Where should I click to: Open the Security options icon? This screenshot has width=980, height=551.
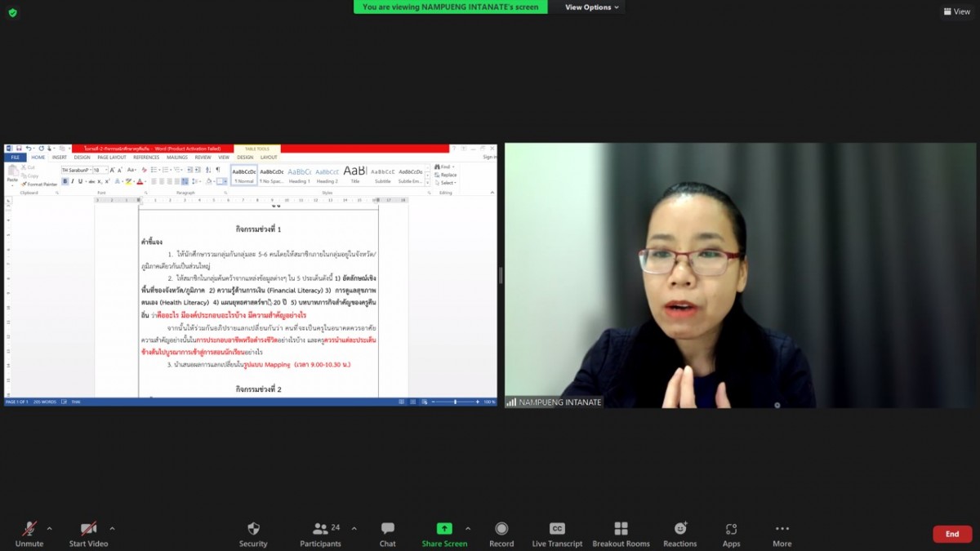pos(253,534)
